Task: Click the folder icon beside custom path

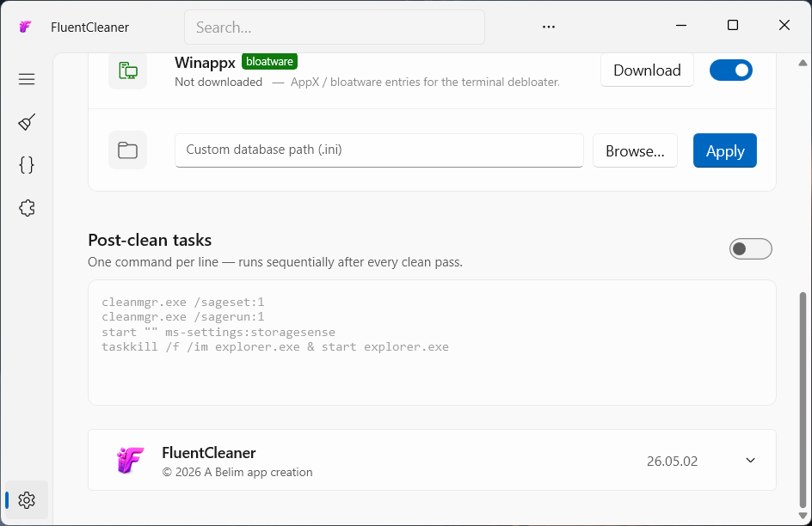Action: [x=128, y=150]
